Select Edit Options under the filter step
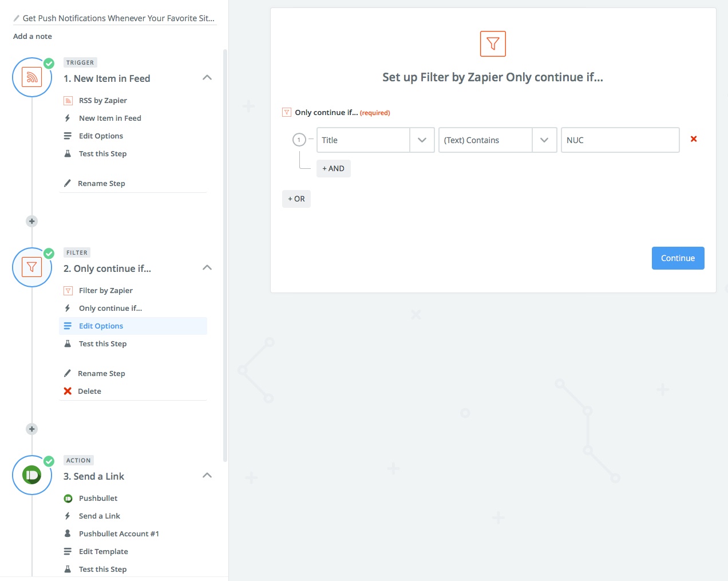728x581 pixels. coord(101,326)
